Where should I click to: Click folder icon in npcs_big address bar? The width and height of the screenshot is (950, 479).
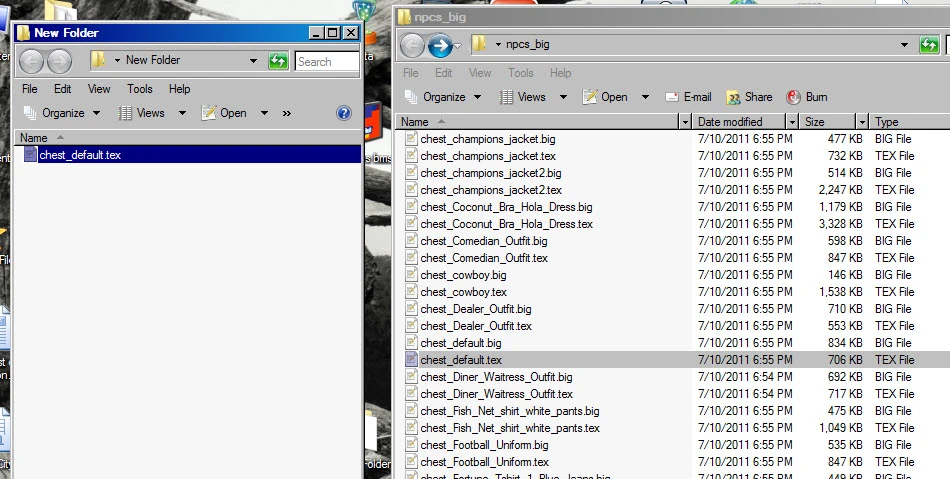[x=479, y=44]
